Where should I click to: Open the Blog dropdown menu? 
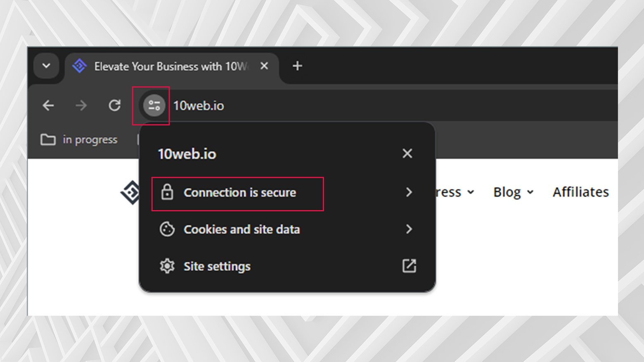point(513,192)
